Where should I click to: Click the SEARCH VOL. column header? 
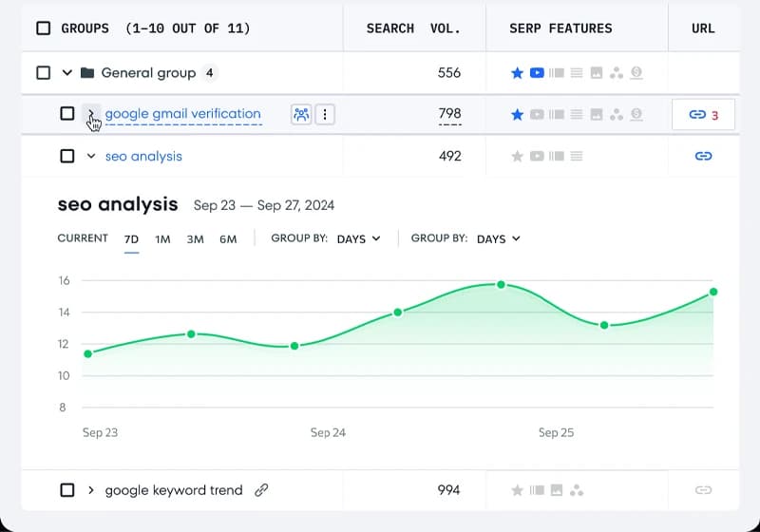coord(413,28)
